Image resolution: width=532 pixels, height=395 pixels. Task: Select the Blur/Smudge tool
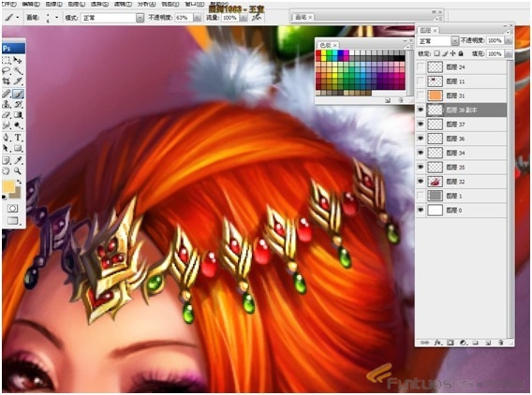point(7,125)
